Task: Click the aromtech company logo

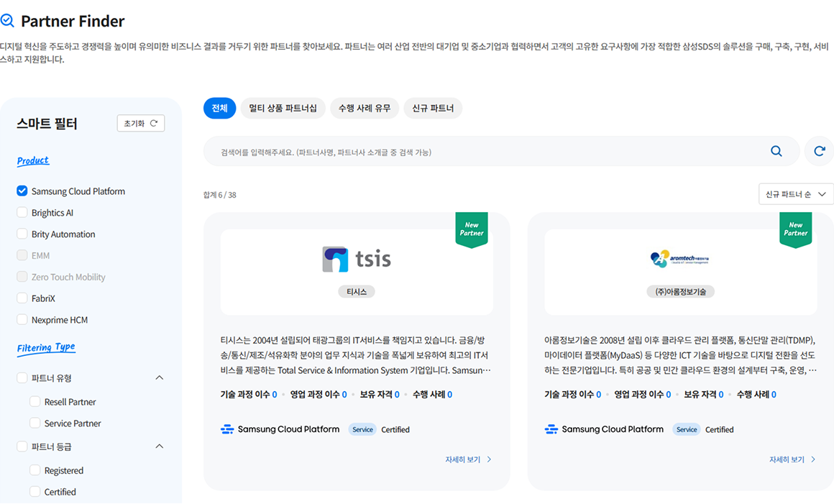Action: 679,258
